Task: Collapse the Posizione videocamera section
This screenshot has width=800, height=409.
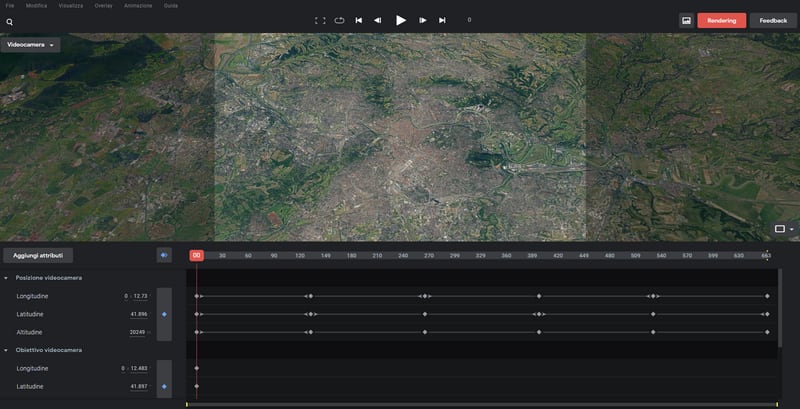Action: point(6,278)
